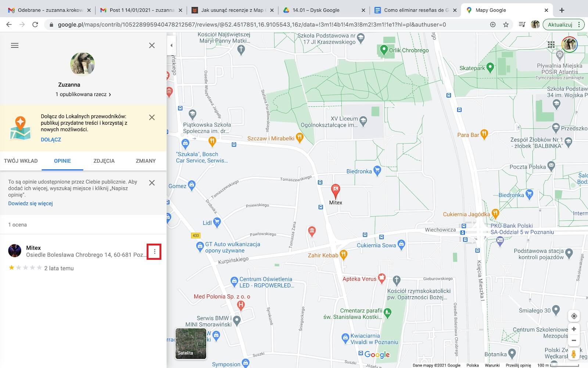Click the Mitex one-star rating

pyautogui.click(x=25, y=268)
